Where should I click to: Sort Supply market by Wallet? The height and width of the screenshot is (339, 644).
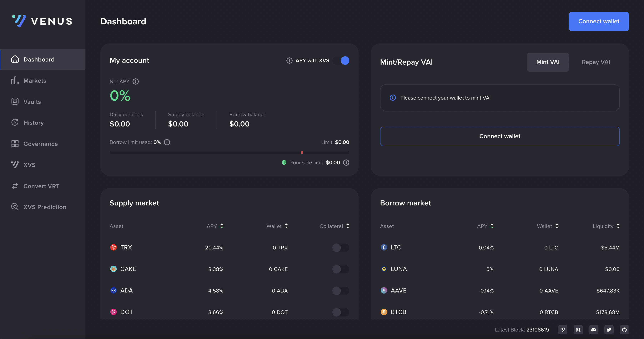(x=277, y=226)
